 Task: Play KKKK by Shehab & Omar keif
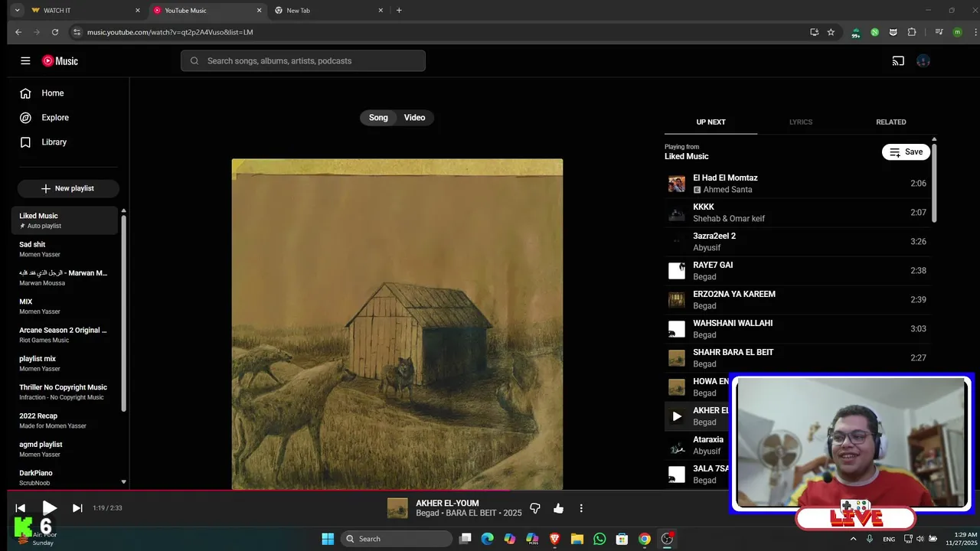(797, 213)
